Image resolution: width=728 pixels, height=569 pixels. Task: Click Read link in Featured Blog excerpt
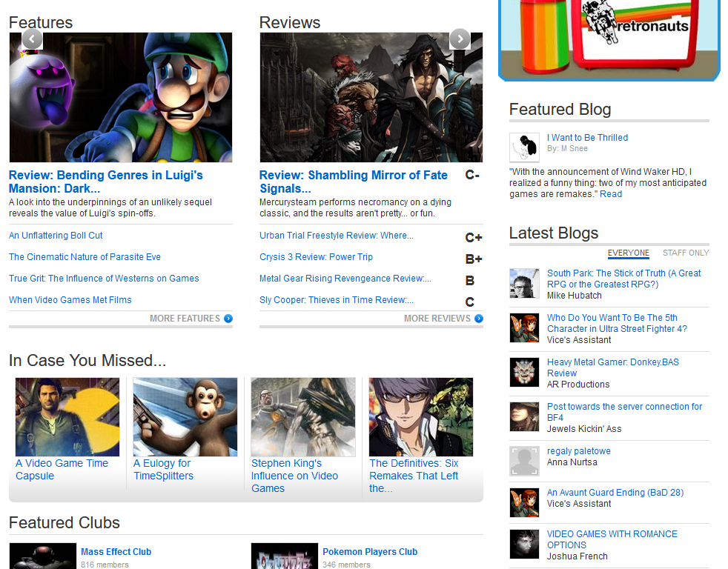611,194
